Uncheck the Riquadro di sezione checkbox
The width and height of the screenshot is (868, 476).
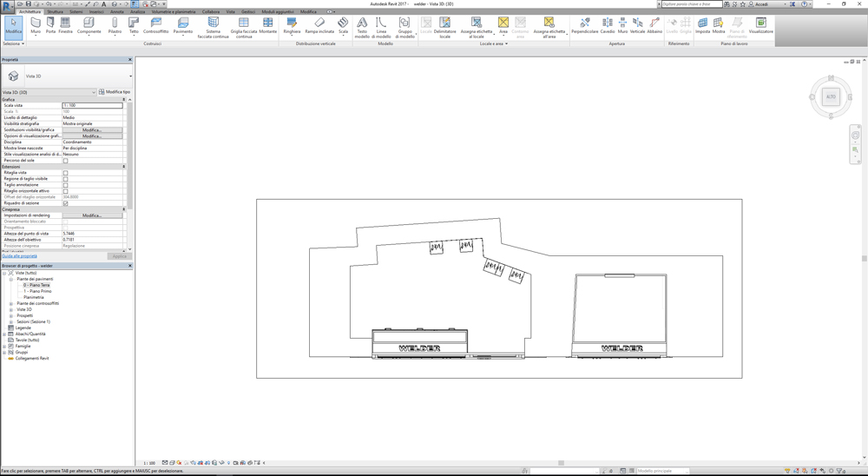pos(65,203)
